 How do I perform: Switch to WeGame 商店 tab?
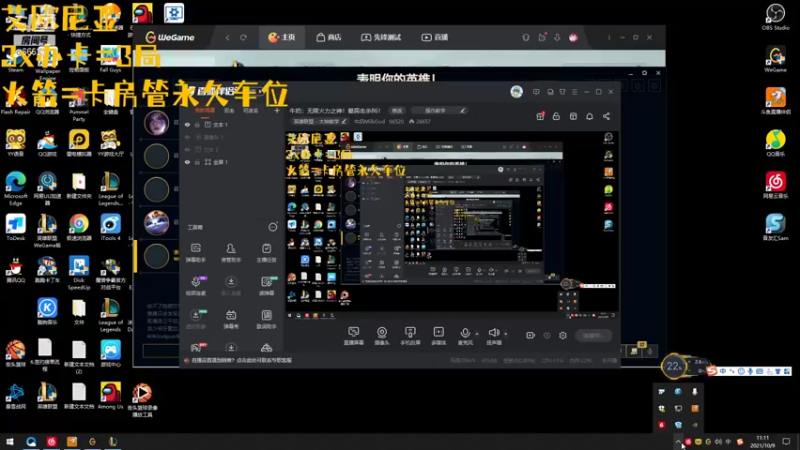pos(329,37)
